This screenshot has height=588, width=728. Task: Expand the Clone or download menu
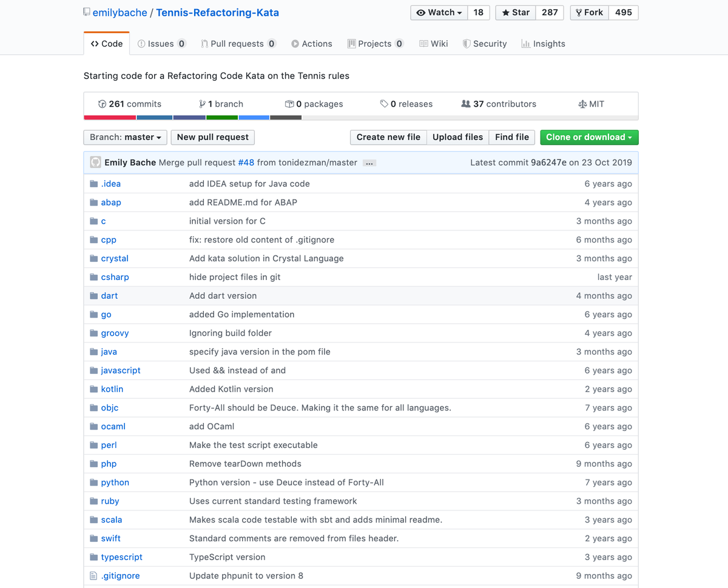pyautogui.click(x=589, y=138)
